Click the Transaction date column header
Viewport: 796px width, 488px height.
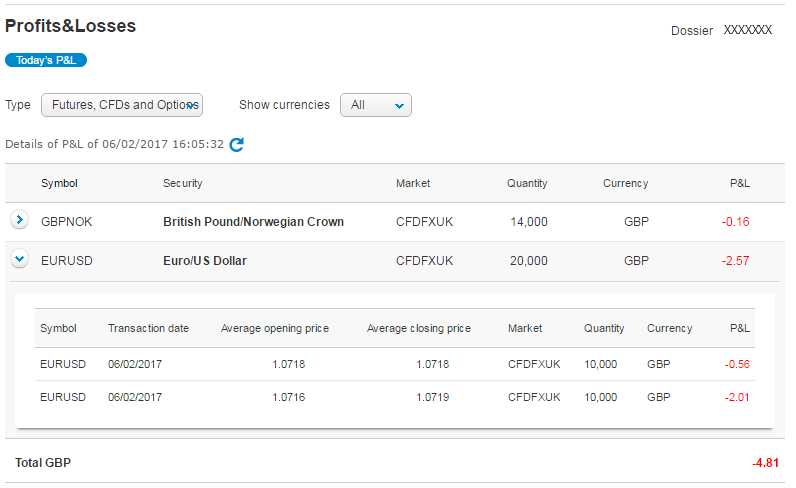tap(148, 328)
